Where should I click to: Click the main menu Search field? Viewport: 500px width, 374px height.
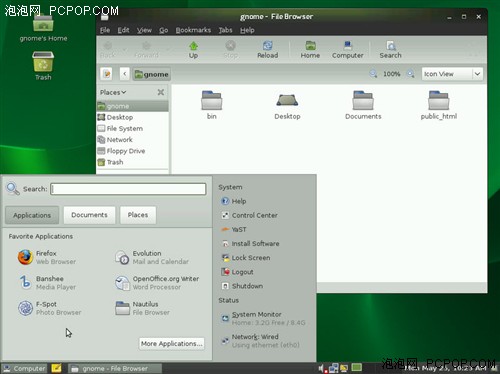tap(128, 189)
